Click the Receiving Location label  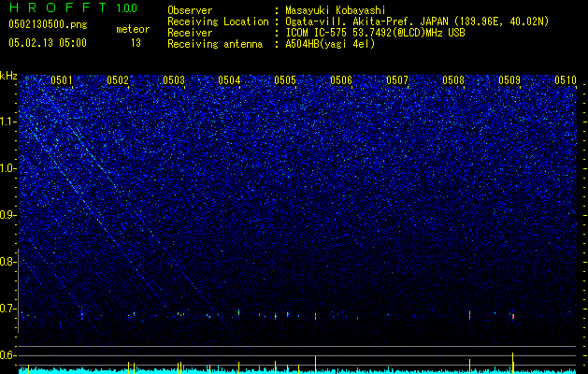[218, 22]
